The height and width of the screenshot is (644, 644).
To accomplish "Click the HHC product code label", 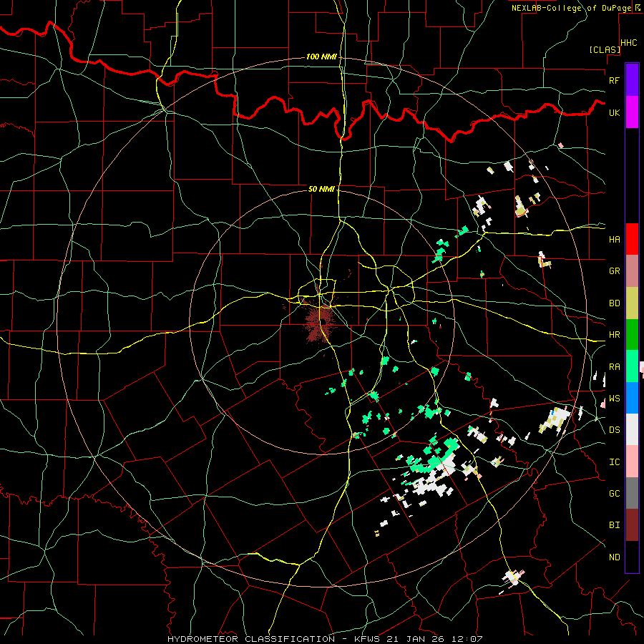I will pos(629,42).
